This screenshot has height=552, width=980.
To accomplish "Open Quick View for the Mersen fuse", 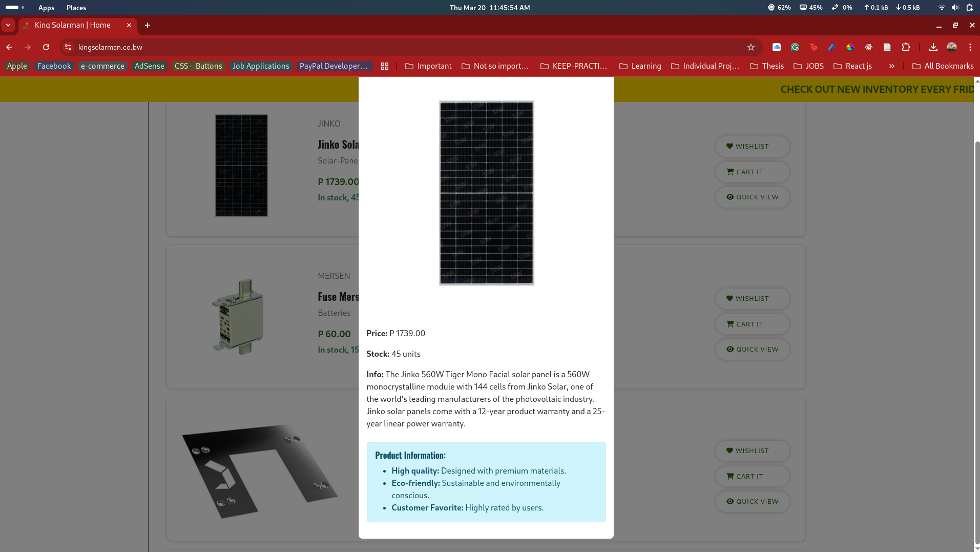I will tap(752, 350).
